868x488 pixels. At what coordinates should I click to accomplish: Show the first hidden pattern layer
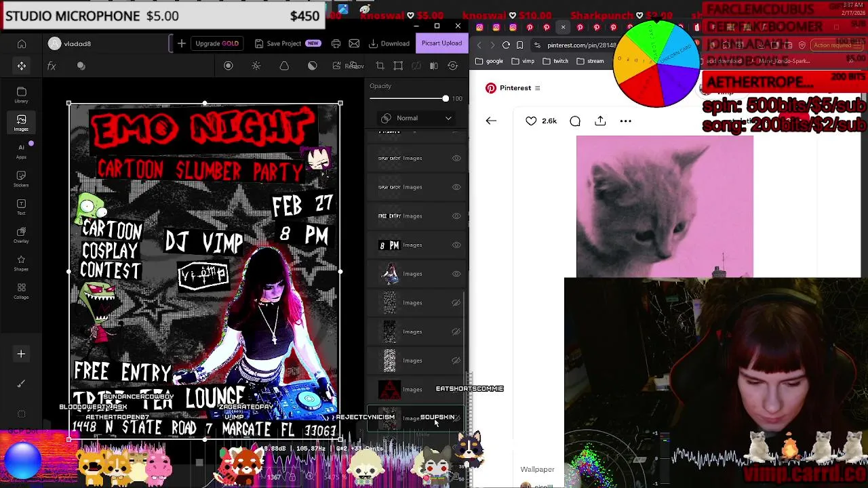pos(456,303)
